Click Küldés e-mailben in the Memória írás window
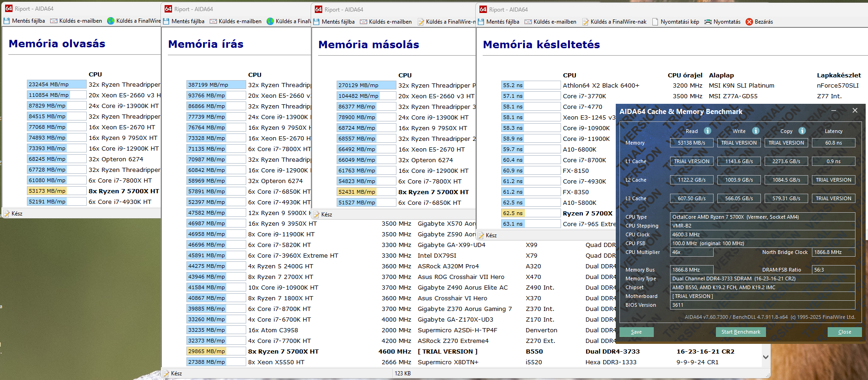Image resolution: width=868 pixels, height=380 pixels. (x=236, y=21)
